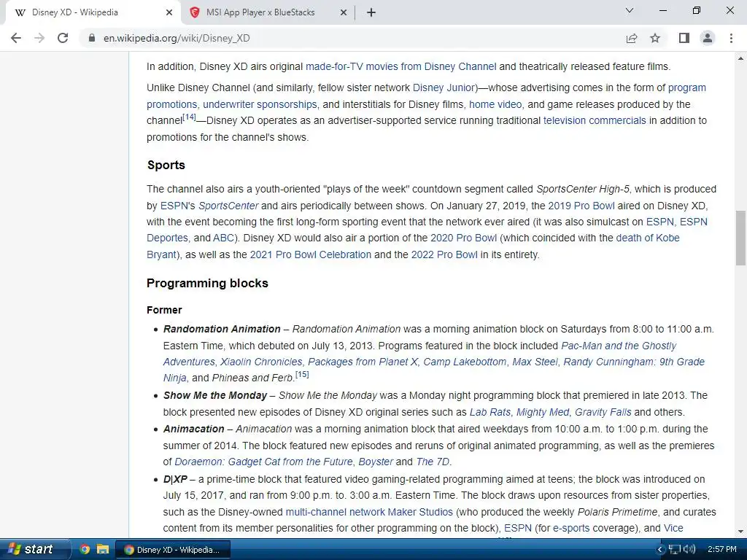Follow the Packages from Planet X link
747x560 pixels.
pyautogui.click(x=363, y=362)
